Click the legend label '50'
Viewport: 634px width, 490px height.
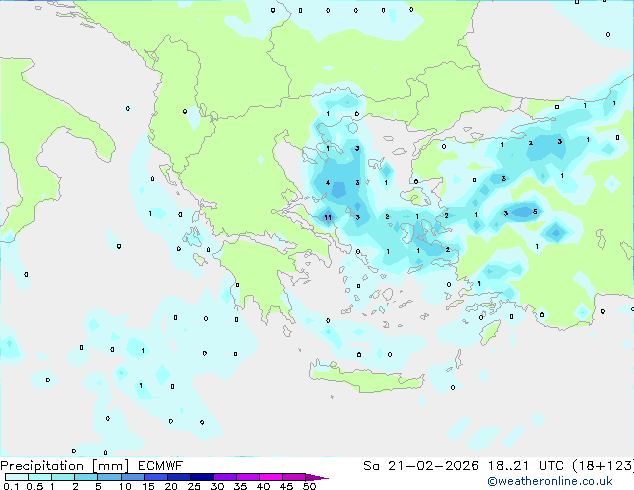click(309, 486)
